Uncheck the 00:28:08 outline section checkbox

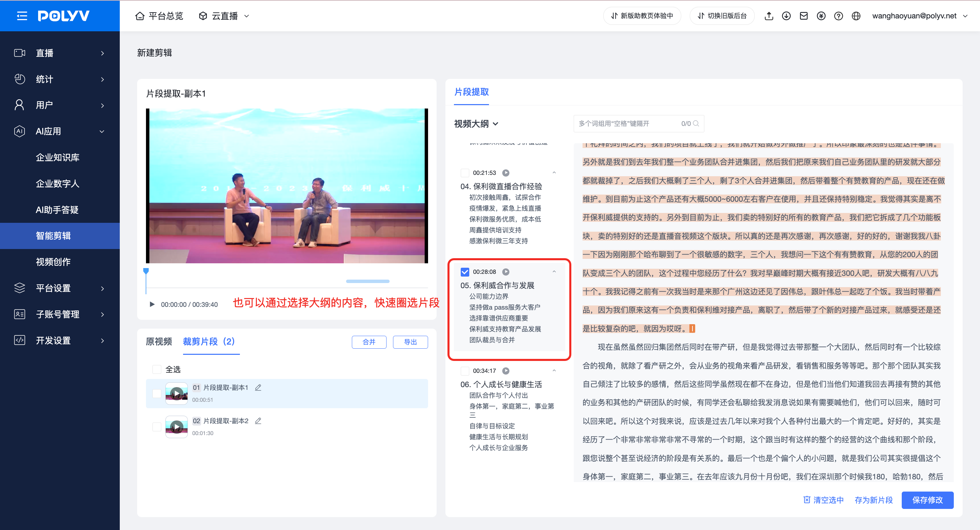pyautogui.click(x=464, y=272)
